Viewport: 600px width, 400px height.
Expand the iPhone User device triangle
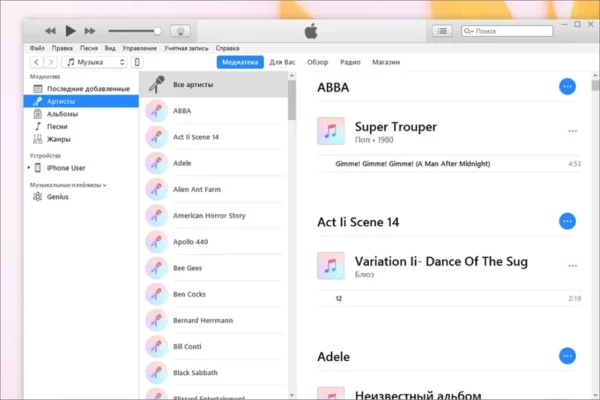[x=29, y=168]
